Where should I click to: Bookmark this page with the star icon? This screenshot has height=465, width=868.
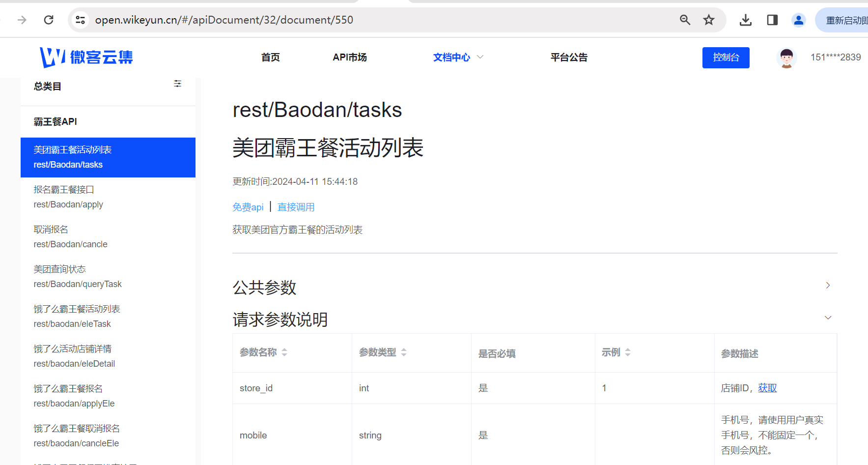[x=708, y=20]
